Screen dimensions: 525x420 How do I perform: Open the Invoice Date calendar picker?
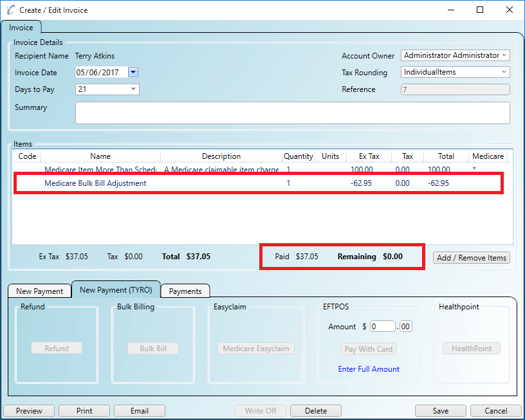pos(132,73)
